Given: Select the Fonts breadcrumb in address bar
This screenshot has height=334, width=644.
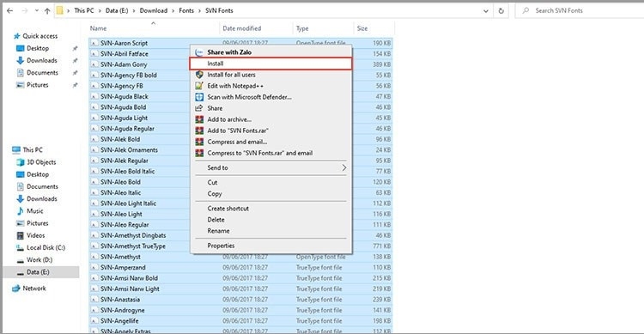Looking at the screenshot, I should (x=186, y=10).
